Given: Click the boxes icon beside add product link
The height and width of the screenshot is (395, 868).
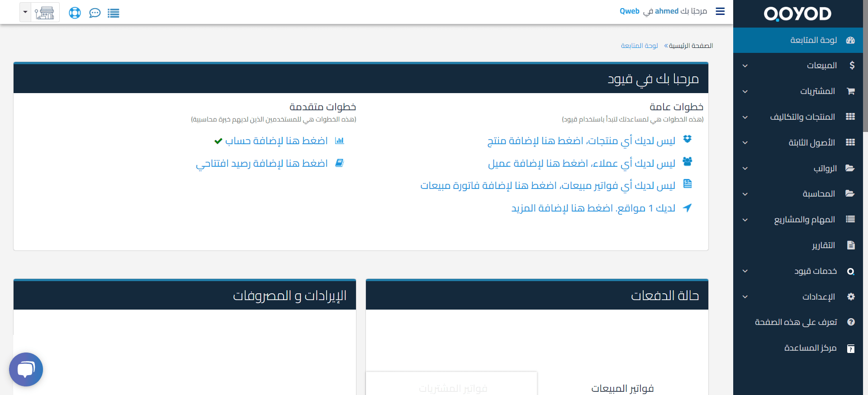Looking at the screenshot, I should coord(688,139).
